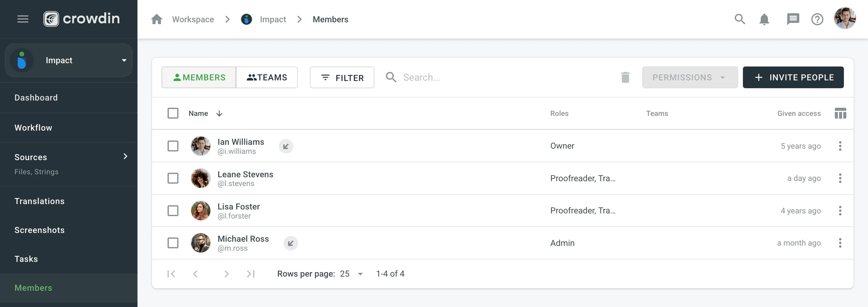Open the Filter panel

tap(342, 77)
